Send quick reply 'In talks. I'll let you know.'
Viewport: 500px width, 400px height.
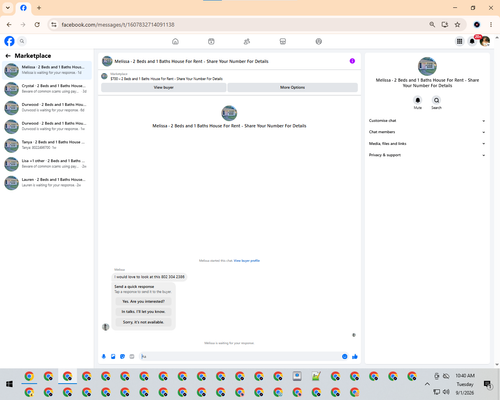pyautogui.click(x=143, y=312)
